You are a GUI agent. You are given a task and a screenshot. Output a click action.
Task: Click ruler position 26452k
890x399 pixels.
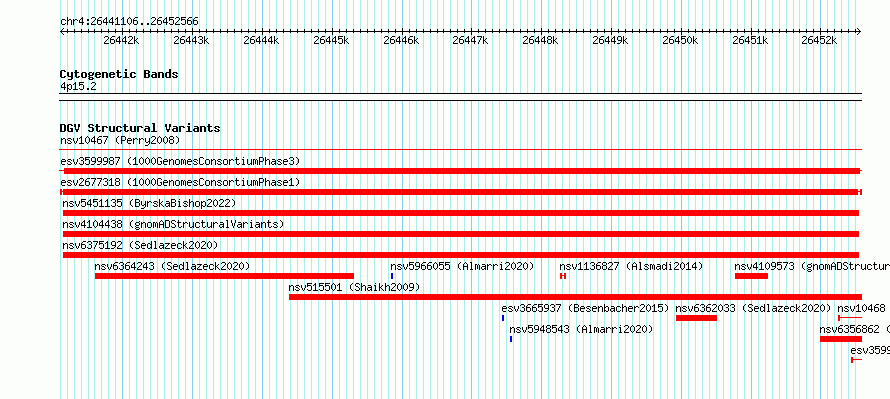click(819, 40)
